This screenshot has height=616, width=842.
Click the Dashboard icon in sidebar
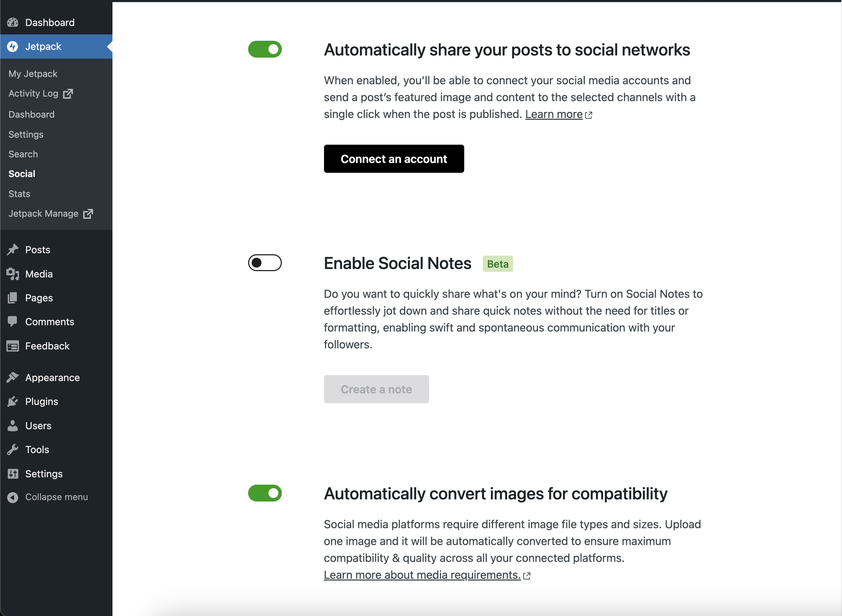tap(13, 22)
